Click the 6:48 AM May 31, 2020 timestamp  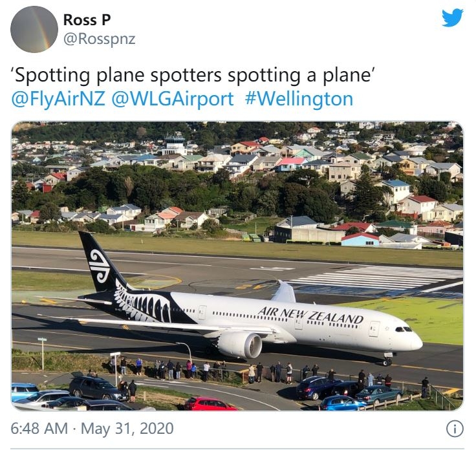(92, 429)
